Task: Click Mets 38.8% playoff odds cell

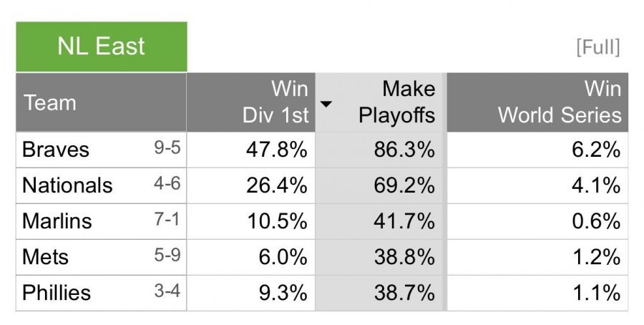Action: point(404,257)
